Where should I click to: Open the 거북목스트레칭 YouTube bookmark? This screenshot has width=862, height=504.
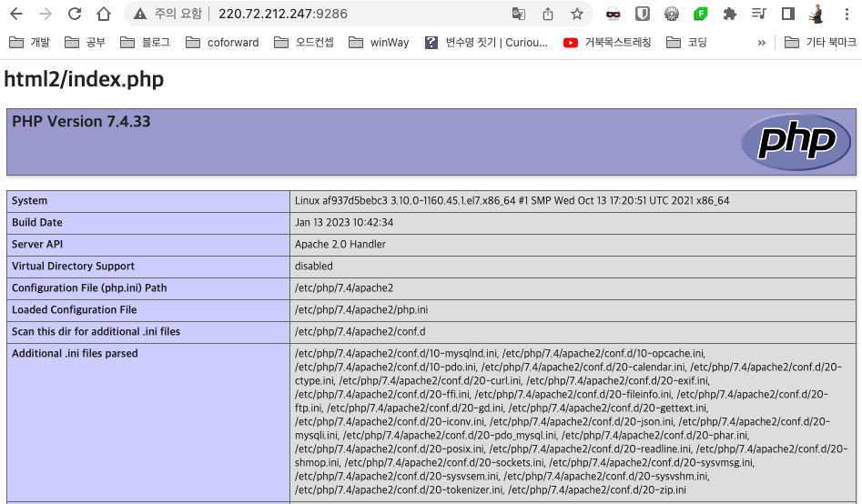(607, 43)
